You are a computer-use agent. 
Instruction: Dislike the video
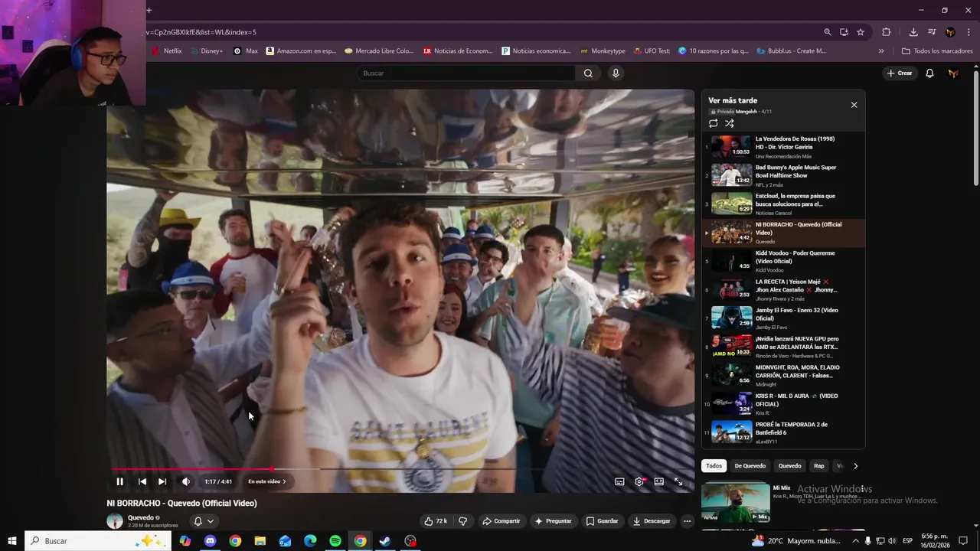(x=462, y=521)
